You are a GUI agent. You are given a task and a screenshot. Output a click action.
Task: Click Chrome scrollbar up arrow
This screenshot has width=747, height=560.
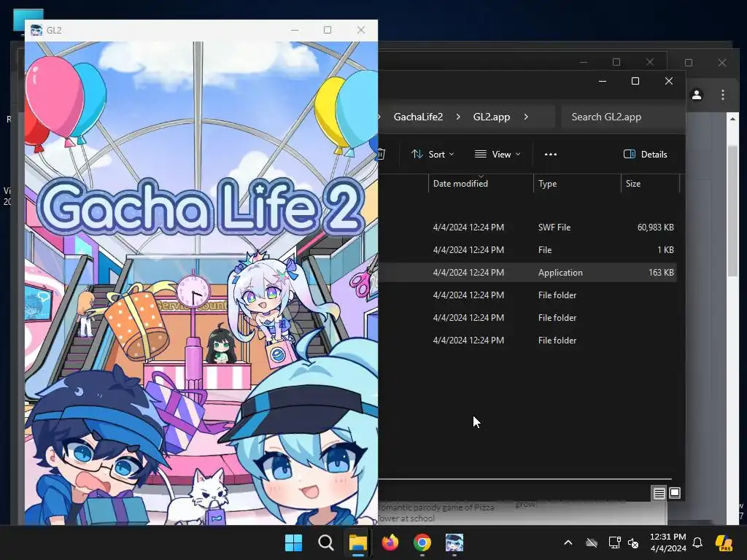click(732, 119)
